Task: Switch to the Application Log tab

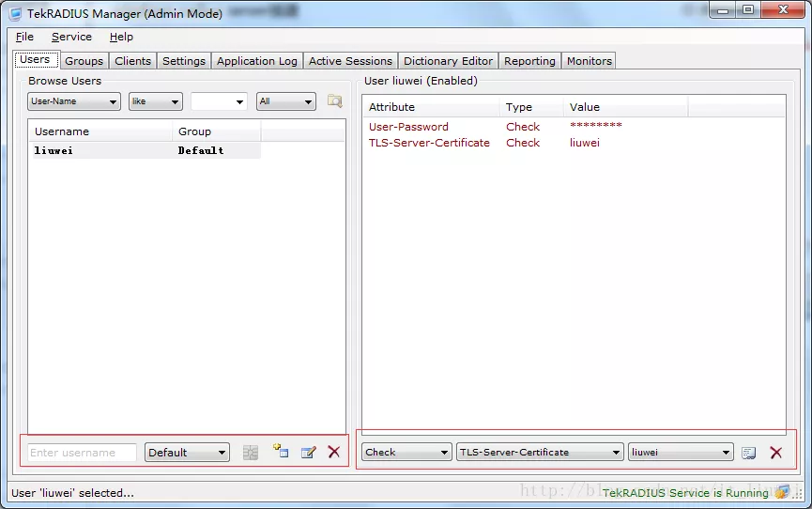Action: 256,61
